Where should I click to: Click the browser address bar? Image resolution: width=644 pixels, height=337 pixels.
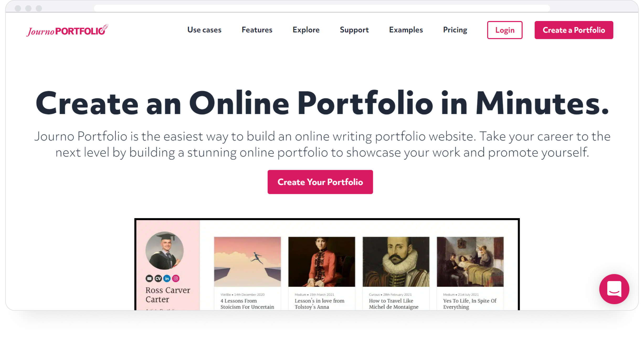point(322,8)
